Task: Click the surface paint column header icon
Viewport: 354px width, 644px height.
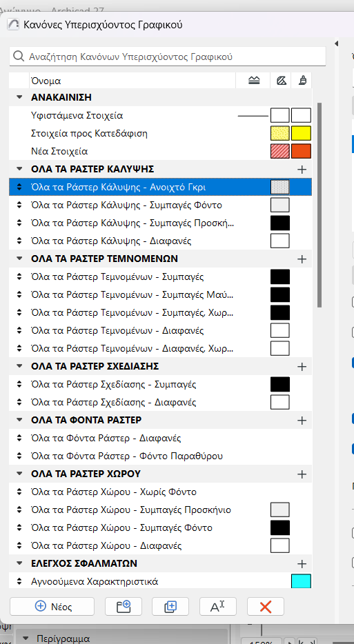Action: [302, 81]
